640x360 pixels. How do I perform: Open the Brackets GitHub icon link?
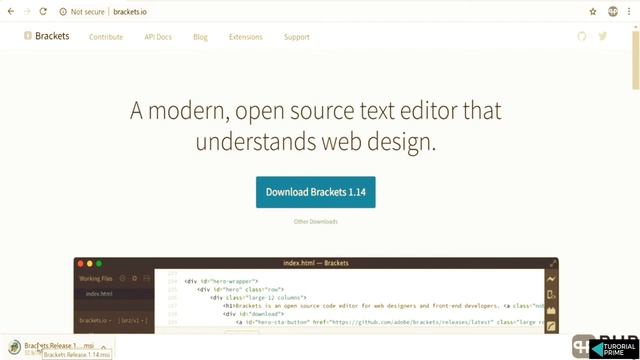coord(582,36)
